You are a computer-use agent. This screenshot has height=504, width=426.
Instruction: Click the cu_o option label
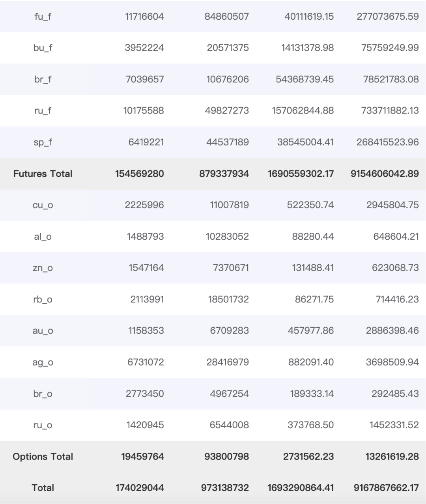click(x=43, y=205)
